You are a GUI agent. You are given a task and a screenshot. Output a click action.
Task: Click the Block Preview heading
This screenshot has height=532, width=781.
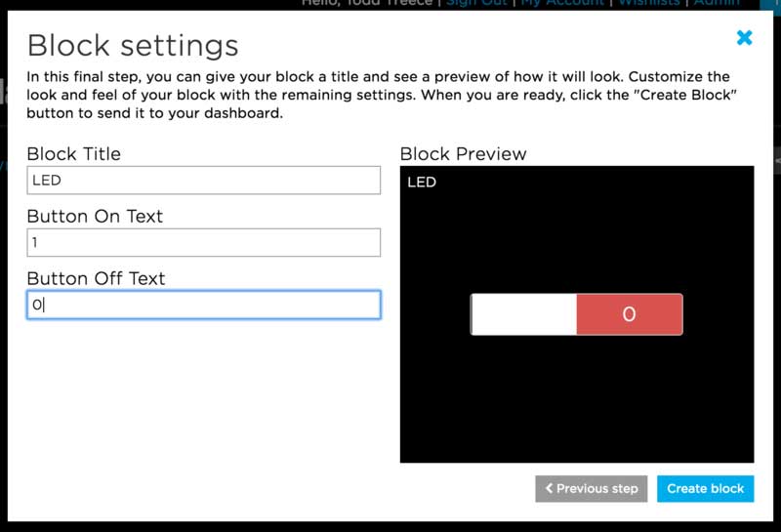coord(463,153)
